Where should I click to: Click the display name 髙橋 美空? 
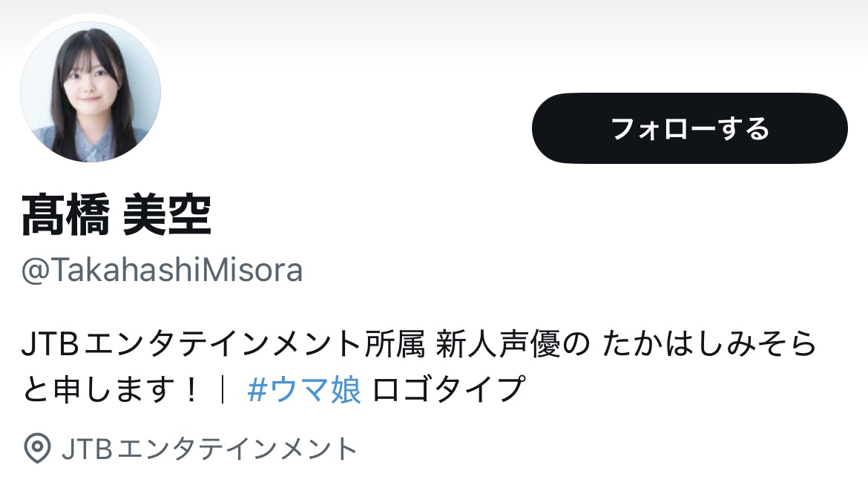[x=116, y=215]
